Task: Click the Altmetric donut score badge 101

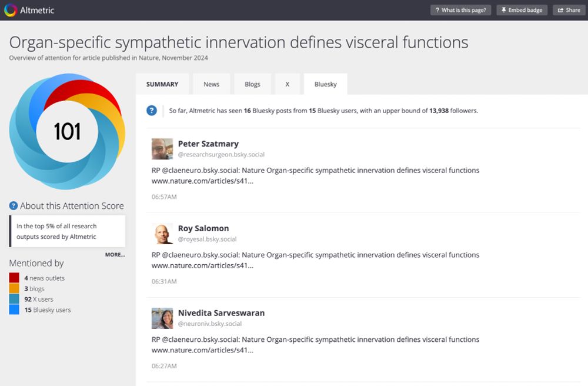Action: click(x=67, y=131)
